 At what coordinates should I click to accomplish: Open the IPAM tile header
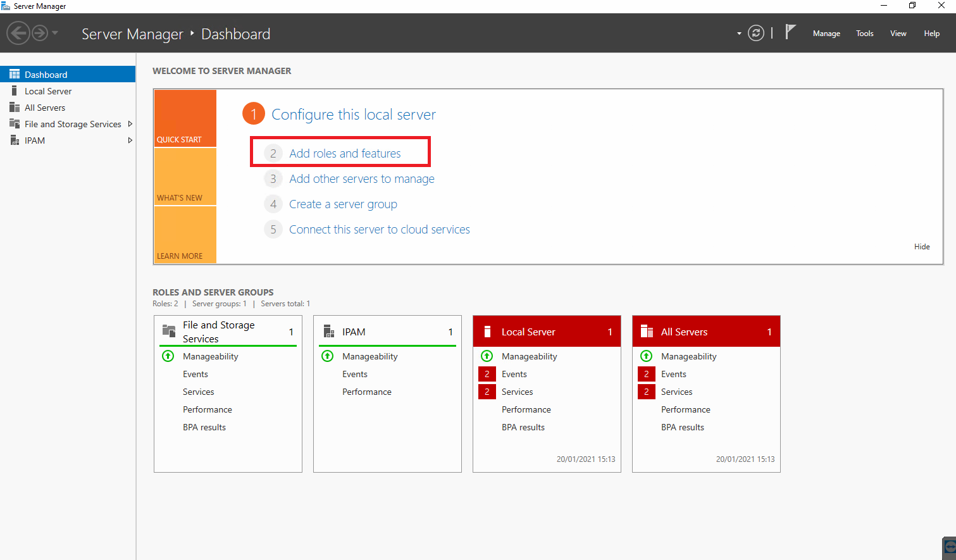pos(387,332)
